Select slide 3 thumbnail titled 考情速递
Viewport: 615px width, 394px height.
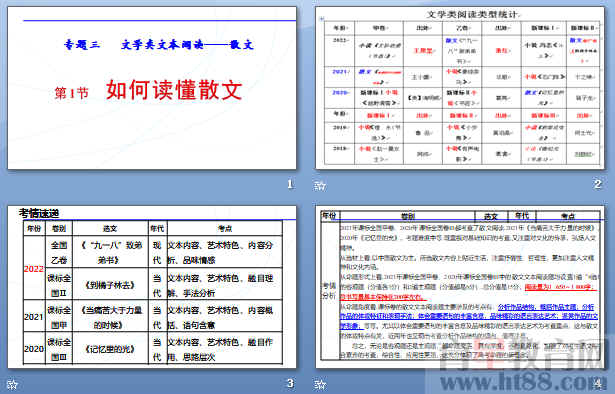152,287
